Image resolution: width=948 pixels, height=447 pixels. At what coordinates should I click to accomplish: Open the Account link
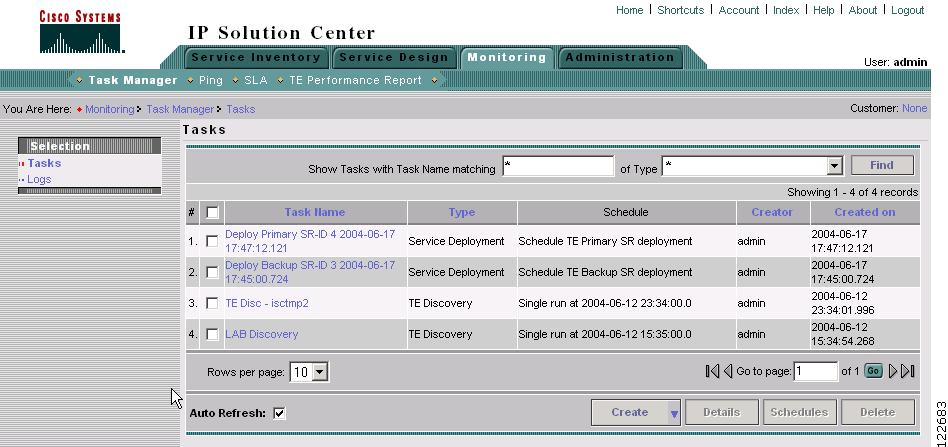739,10
